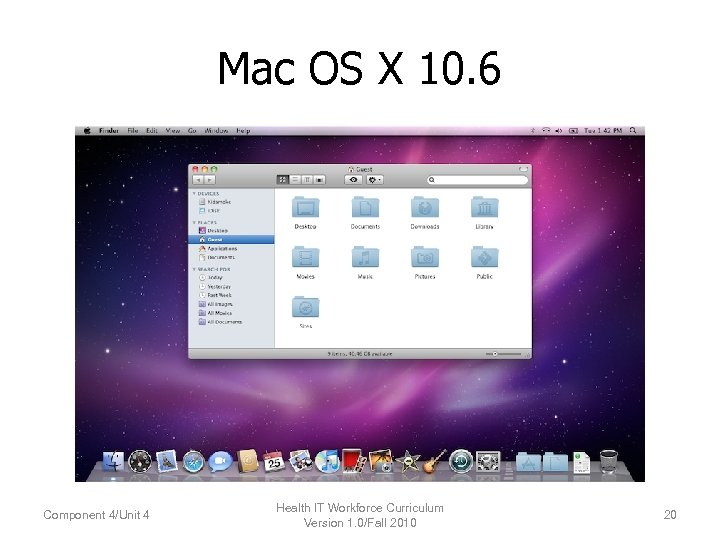
Task: Collapse the PLACES sidebar section
Action: (194, 223)
